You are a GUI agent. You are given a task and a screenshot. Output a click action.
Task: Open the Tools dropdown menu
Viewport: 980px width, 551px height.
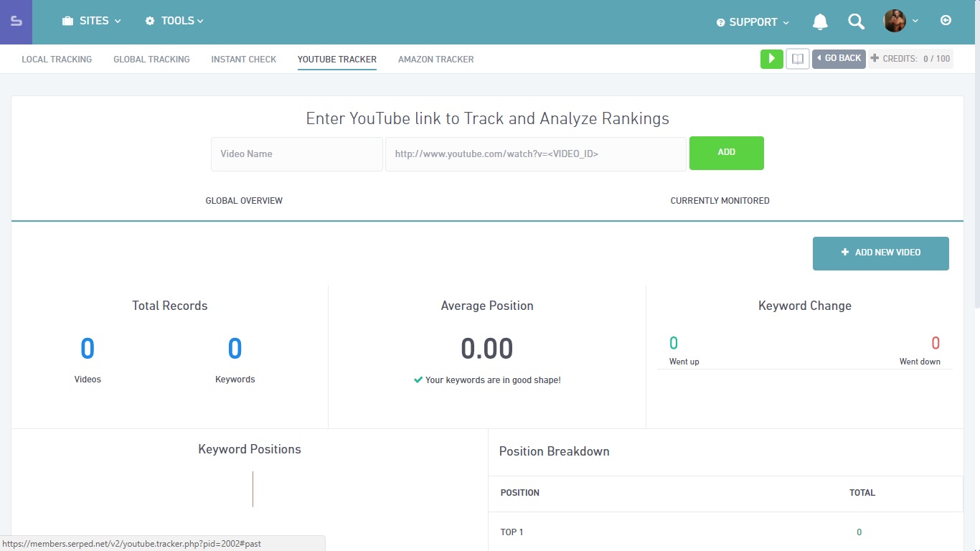coord(174,21)
